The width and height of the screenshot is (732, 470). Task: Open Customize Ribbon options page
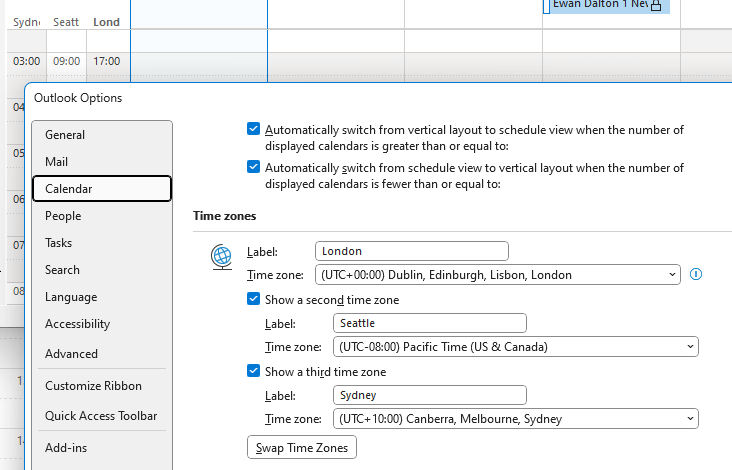click(x=102, y=386)
